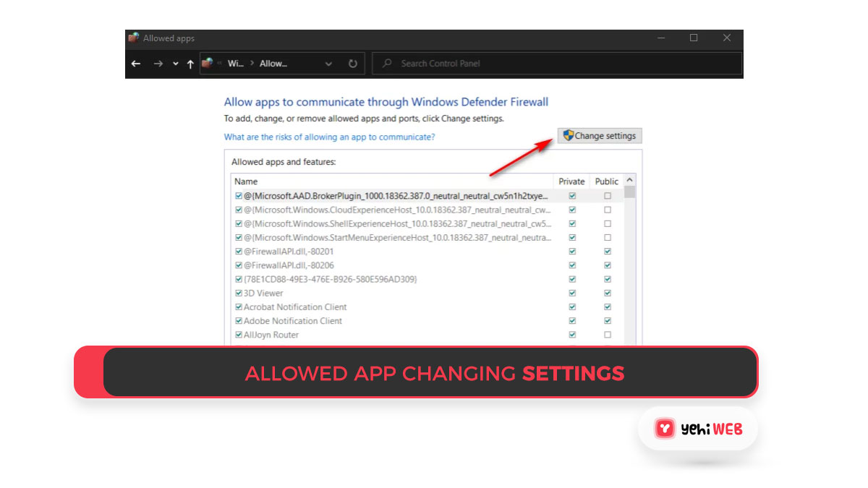The width and height of the screenshot is (868, 488).
Task: Click the Name column header
Action: tap(246, 181)
